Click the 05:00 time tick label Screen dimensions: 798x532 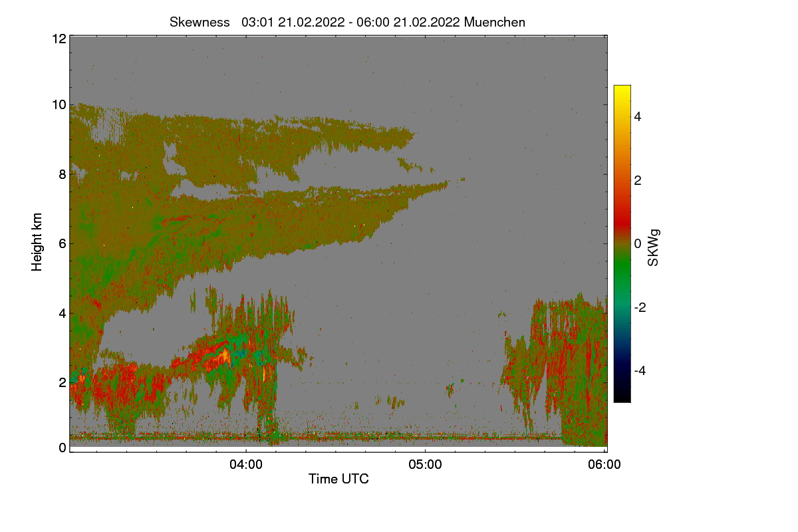(x=426, y=465)
